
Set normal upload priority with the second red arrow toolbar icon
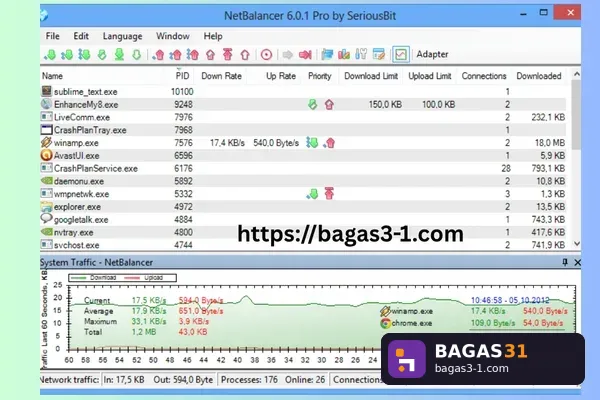[x=175, y=55]
